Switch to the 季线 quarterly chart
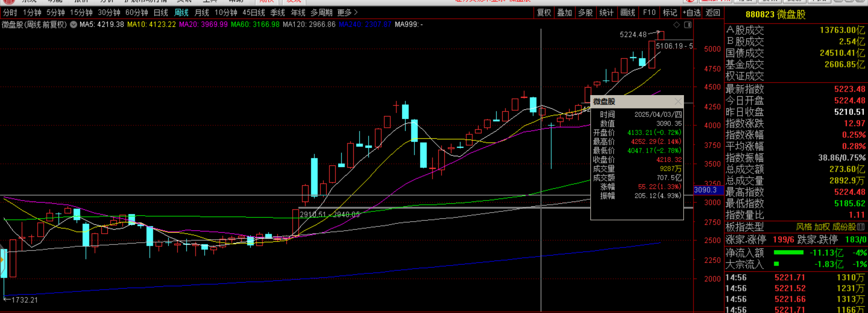This screenshot has width=868, height=313. pyautogui.click(x=277, y=13)
